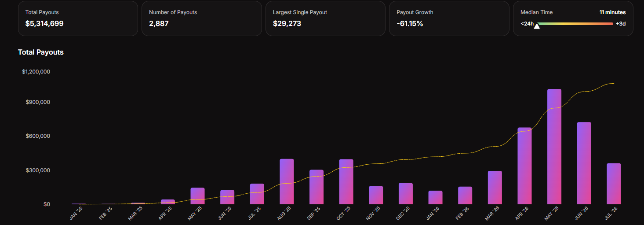Click the 2,887 payouts count value

tap(159, 24)
